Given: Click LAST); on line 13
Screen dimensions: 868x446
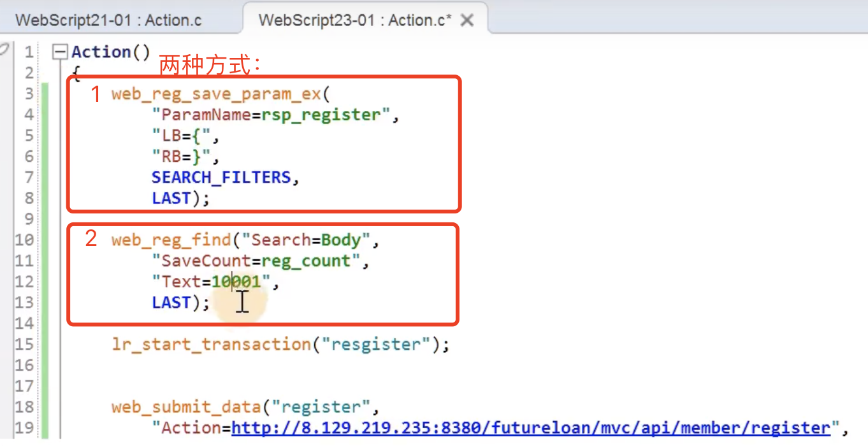Looking at the screenshot, I should [x=180, y=303].
